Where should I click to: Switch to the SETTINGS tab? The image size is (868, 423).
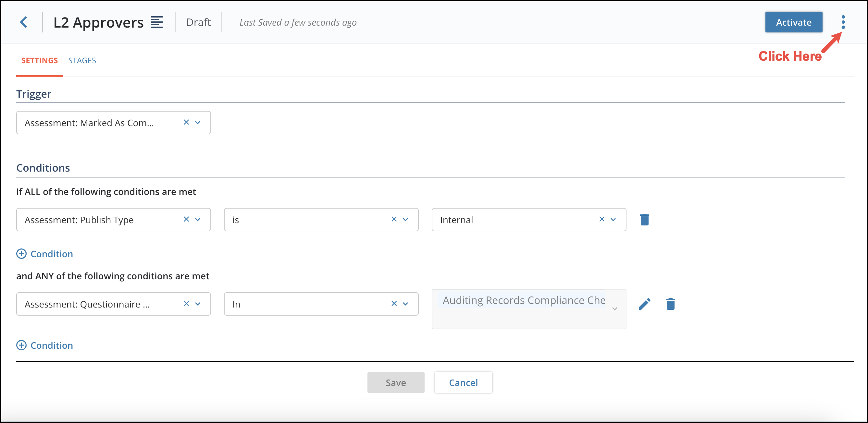coord(39,61)
